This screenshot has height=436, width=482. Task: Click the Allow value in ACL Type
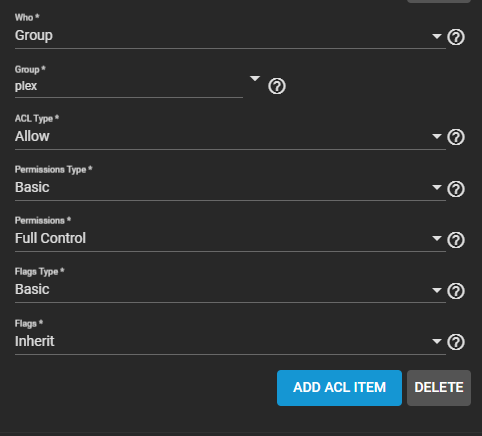tap(32, 136)
